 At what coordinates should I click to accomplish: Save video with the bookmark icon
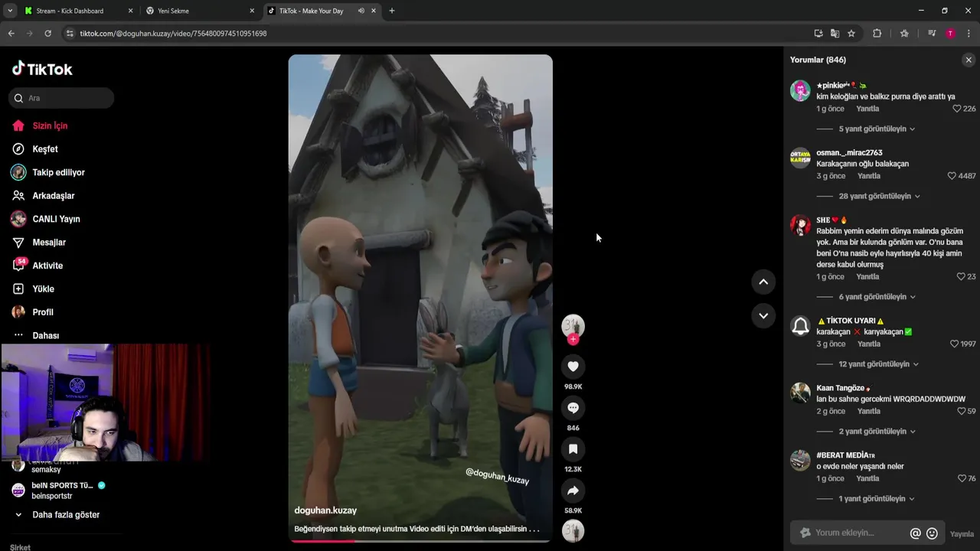pos(573,449)
